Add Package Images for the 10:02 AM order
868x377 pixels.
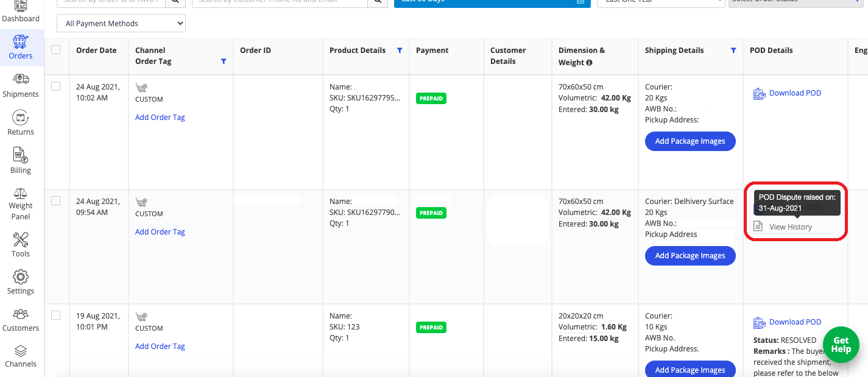(x=690, y=141)
